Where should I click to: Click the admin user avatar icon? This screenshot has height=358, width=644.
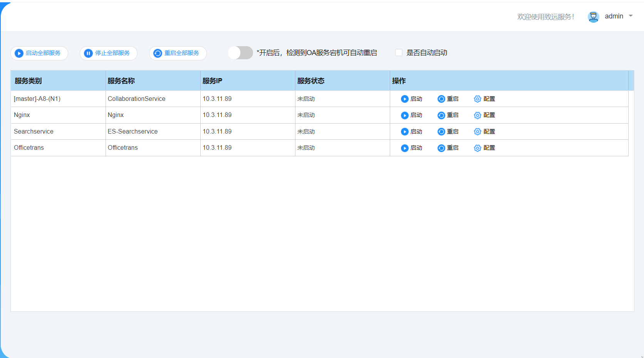pos(593,17)
